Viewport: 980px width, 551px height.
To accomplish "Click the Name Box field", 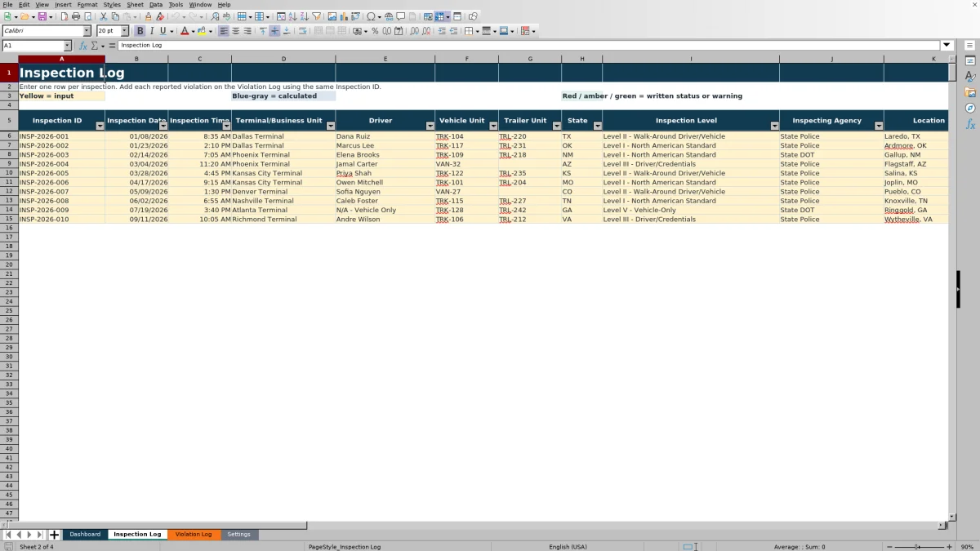I will (x=32, y=46).
